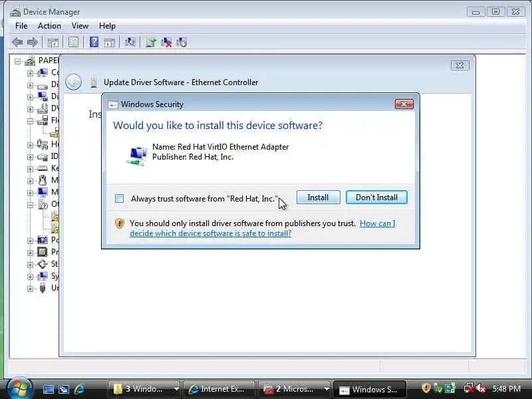Click the security shield tray icon

point(426,388)
